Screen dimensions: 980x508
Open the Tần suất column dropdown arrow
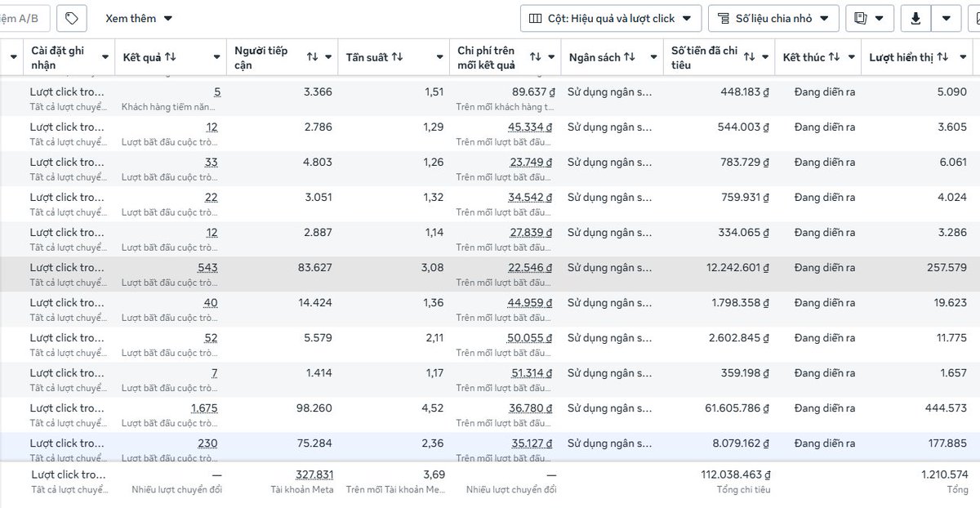coord(439,57)
